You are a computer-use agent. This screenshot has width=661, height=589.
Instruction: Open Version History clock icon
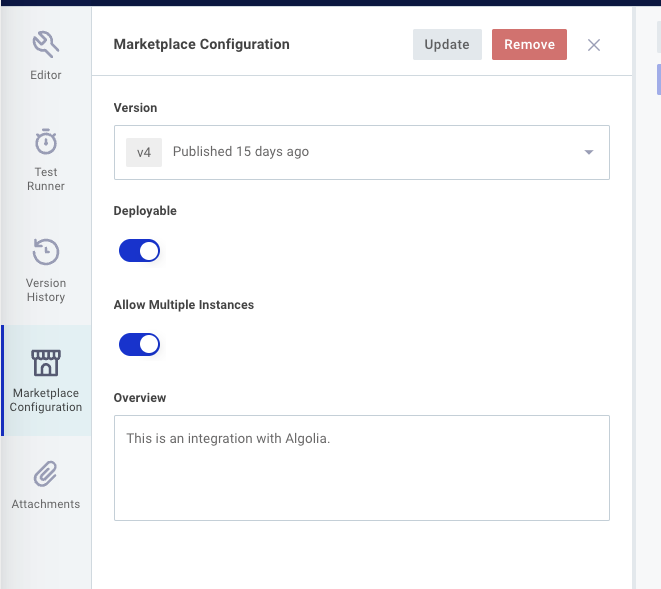tap(46, 252)
